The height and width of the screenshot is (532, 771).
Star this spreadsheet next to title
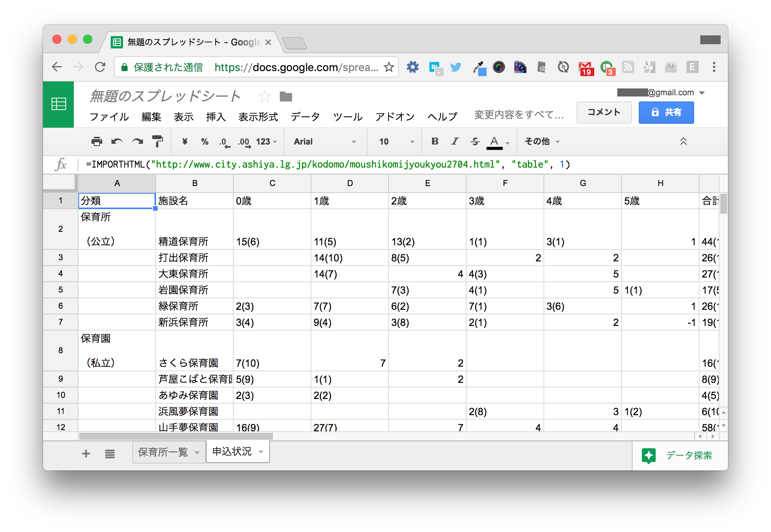pyautogui.click(x=264, y=96)
